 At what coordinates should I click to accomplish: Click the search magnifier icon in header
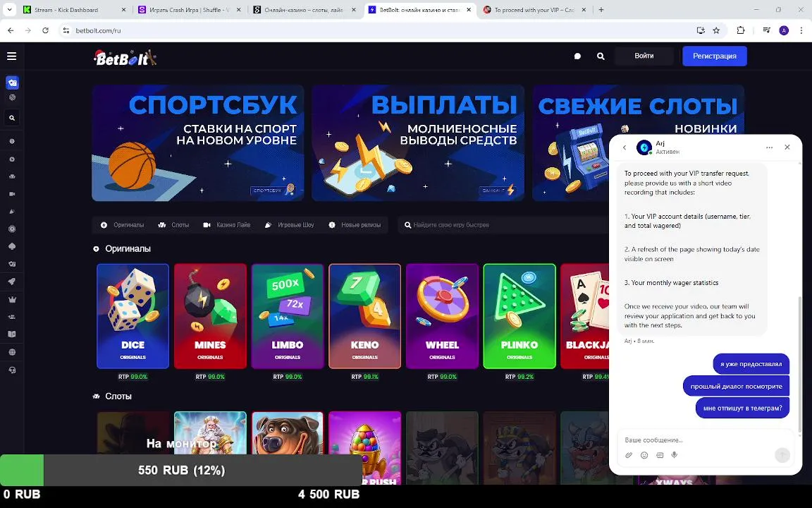601,56
